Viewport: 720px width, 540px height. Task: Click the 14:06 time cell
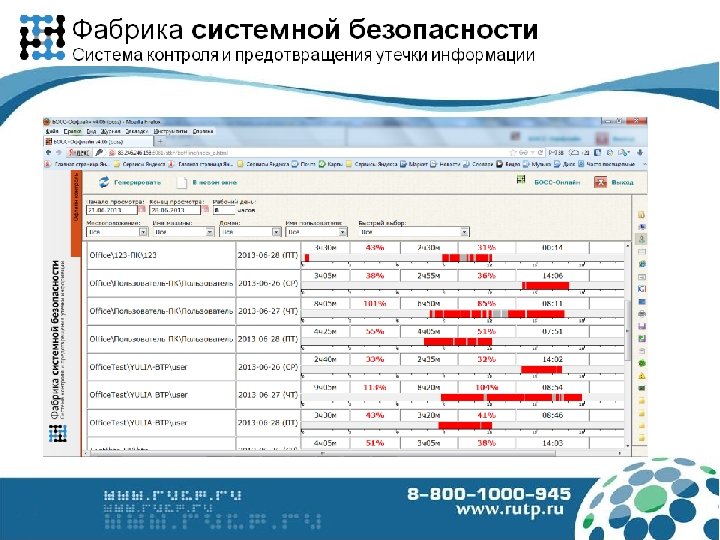tap(552, 276)
